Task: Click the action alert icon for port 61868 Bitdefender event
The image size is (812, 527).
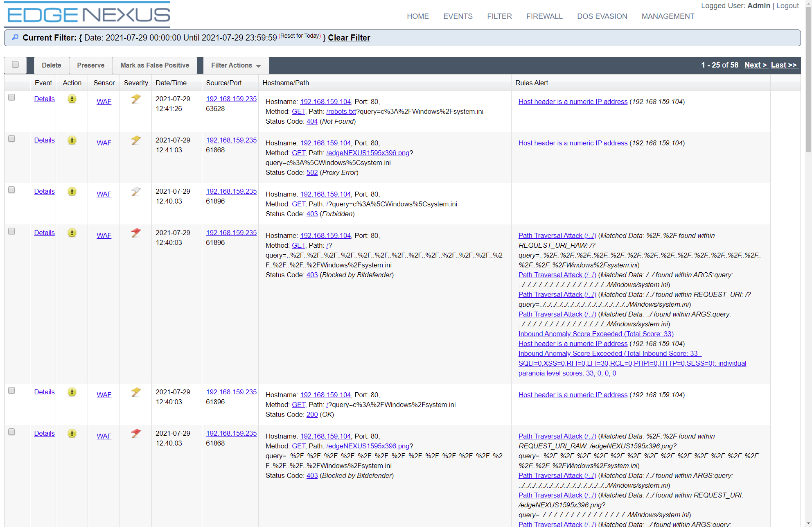Action: point(72,433)
